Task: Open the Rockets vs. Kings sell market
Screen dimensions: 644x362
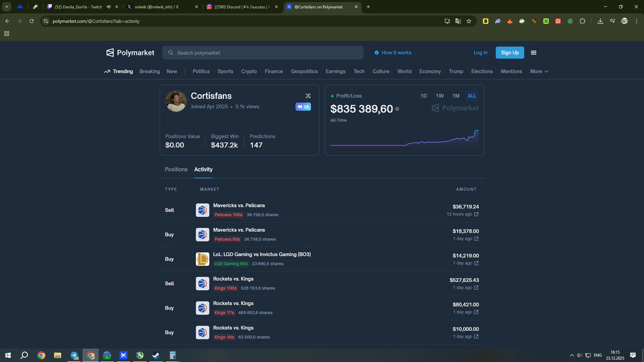Action: tap(233, 279)
